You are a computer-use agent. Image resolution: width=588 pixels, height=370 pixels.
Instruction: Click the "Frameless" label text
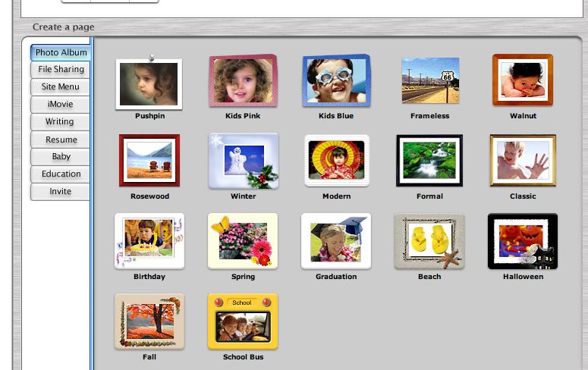click(x=429, y=116)
